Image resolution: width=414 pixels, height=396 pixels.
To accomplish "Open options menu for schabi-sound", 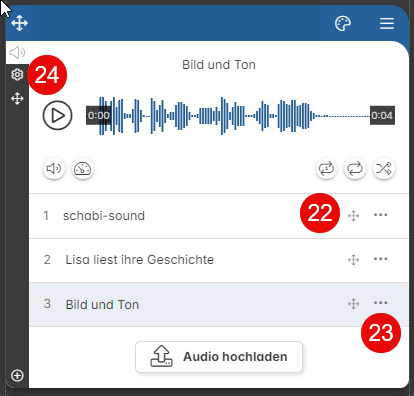I will coord(380,215).
